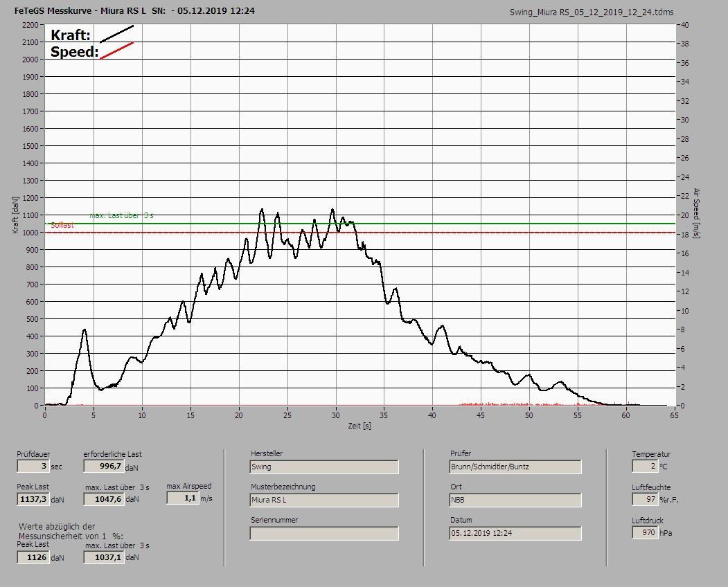Click corrected max. Last value 1037,1
Screen dimensions: 728x587
click(x=104, y=557)
